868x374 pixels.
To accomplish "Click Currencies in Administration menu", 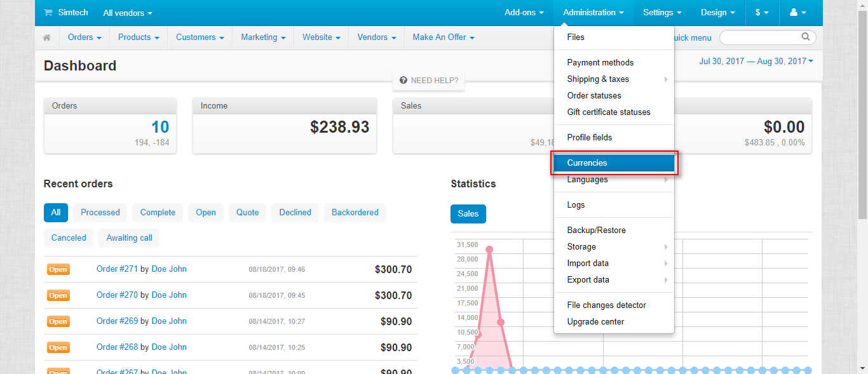I will click(x=614, y=163).
